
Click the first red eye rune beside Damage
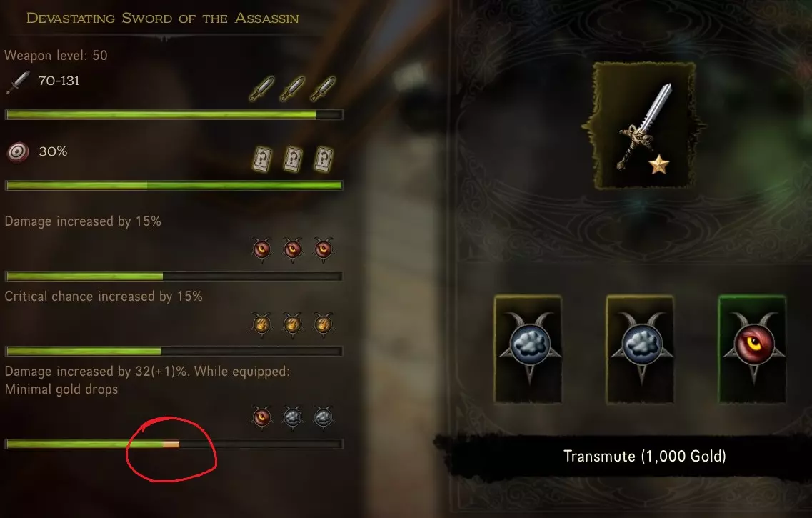[261, 250]
